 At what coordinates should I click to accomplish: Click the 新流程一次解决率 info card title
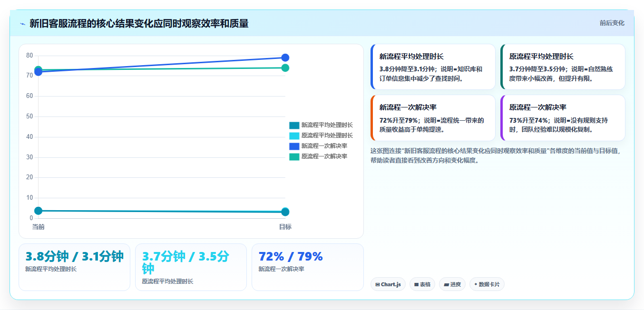(408, 107)
